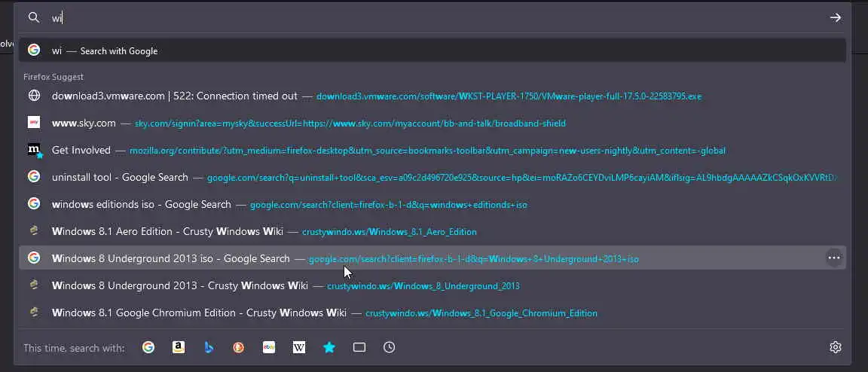This screenshot has width=868, height=372.
Task: Open Windows 8.1 Google Chromium Edition suggestion
Action: point(432,313)
